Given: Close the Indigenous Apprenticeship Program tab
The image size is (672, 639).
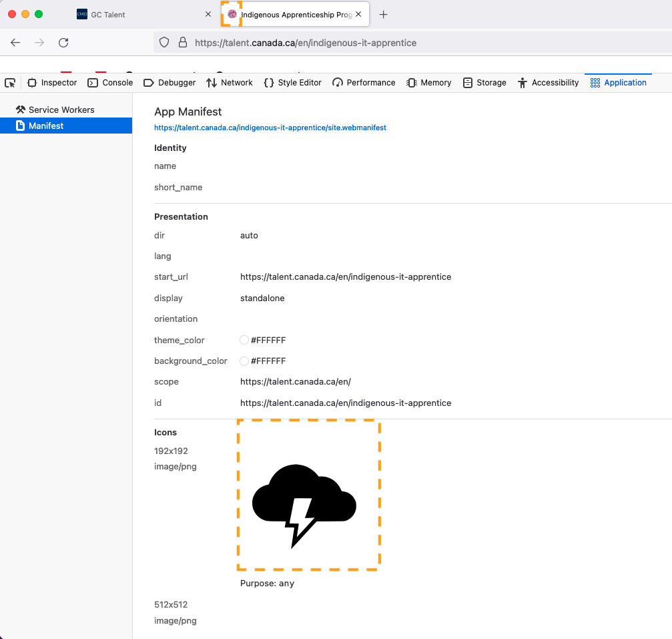Looking at the screenshot, I should [358, 14].
